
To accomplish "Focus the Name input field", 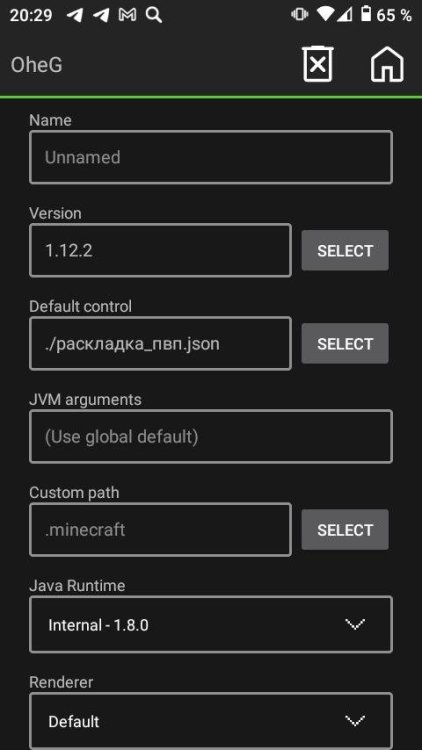I will point(211,157).
